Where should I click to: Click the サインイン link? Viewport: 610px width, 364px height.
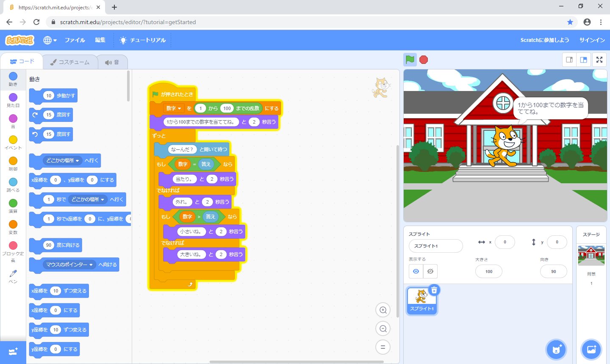click(592, 40)
